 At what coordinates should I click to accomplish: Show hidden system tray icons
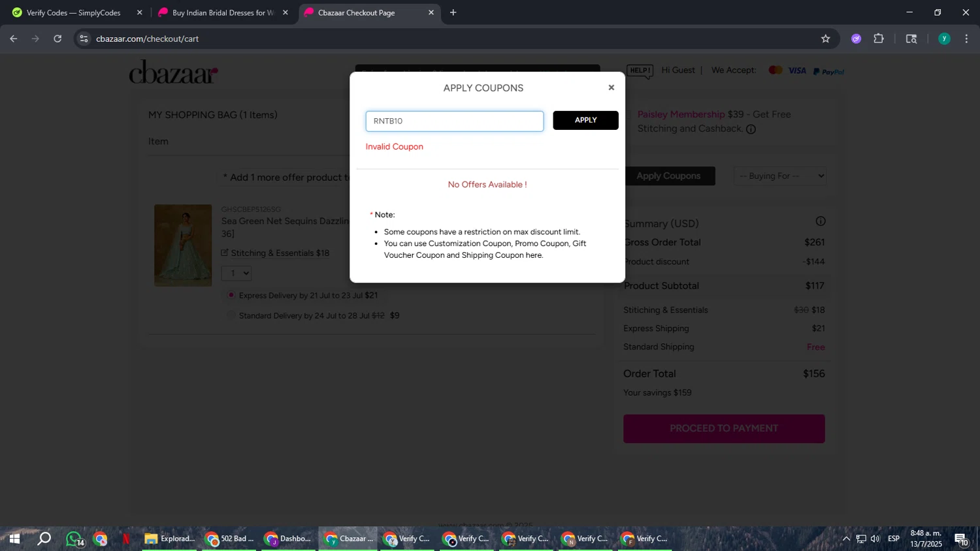[x=846, y=539]
